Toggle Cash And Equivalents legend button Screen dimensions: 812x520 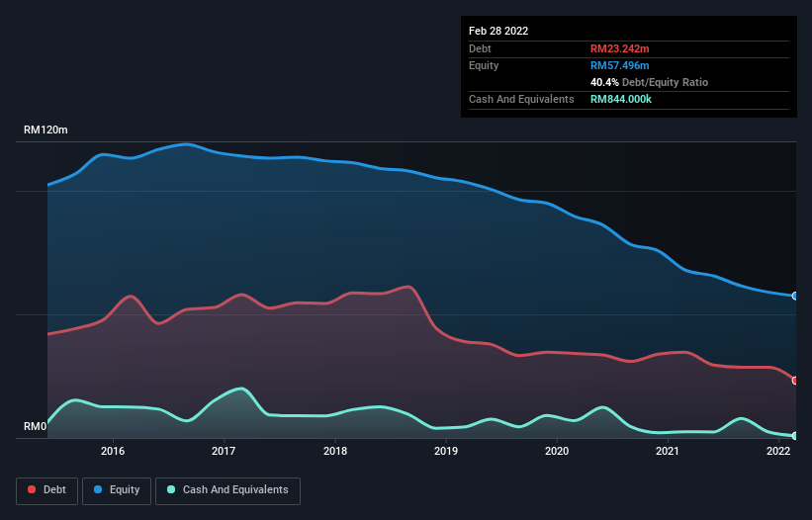[227, 490]
